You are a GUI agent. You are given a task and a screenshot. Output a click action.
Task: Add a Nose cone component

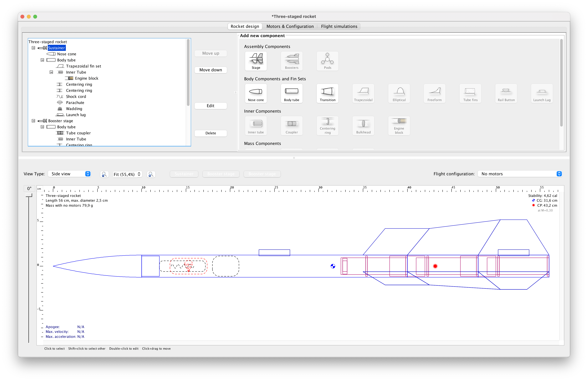click(x=256, y=93)
